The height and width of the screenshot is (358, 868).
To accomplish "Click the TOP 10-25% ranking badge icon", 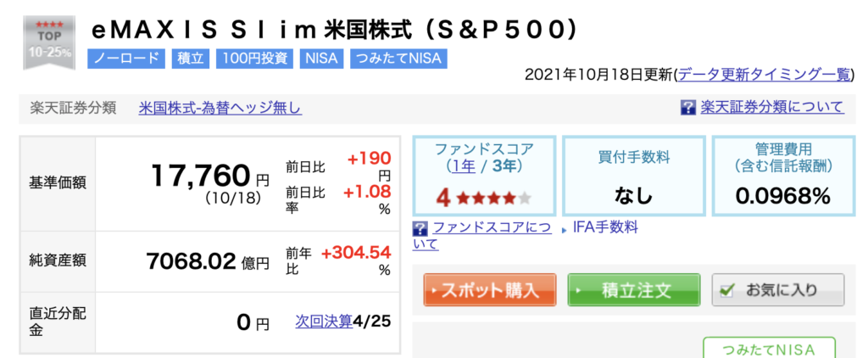I will [x=49, y=42].
